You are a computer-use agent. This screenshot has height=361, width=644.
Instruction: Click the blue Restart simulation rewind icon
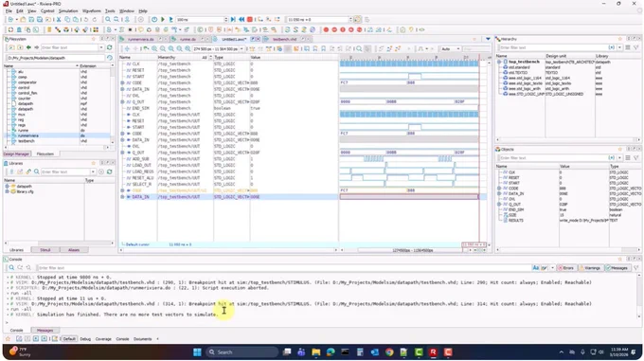[241, 19]
